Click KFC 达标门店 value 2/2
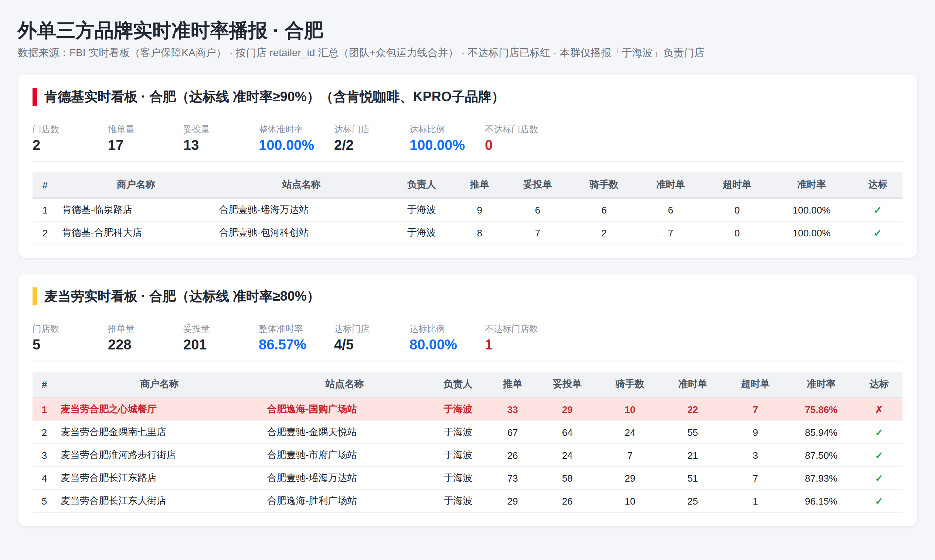This screenshot has width=935, height=560. coord(343,145)
